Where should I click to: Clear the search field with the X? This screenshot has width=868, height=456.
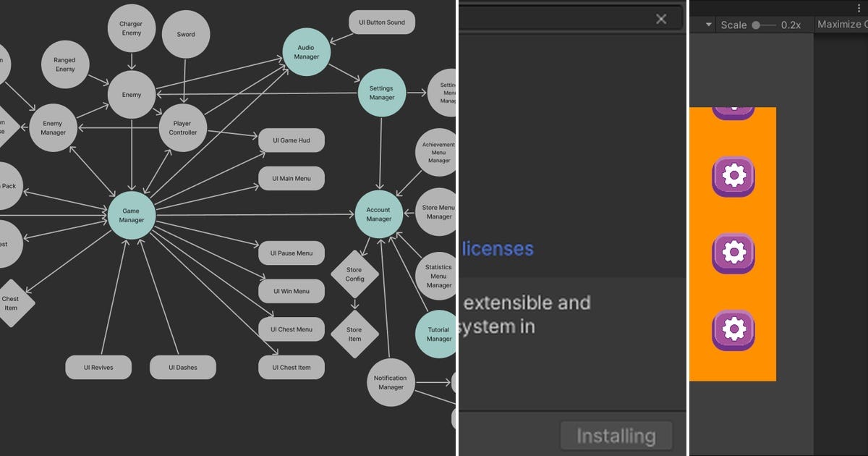click(x=660, y=19)
